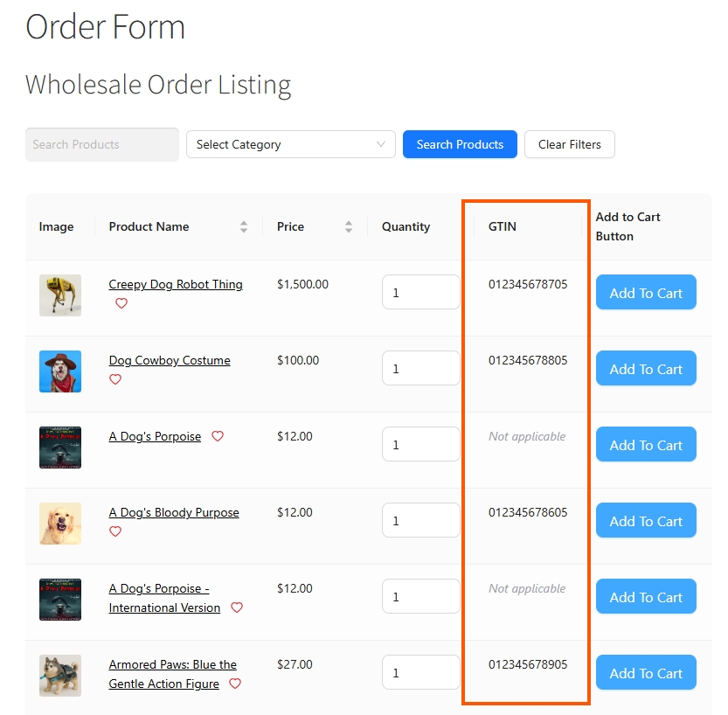Image resolution: width=728 pixels, height=715 pixels.
Task: Sort table by Product Name arrows
Action: pyautogui.click(x=244, y=227)
